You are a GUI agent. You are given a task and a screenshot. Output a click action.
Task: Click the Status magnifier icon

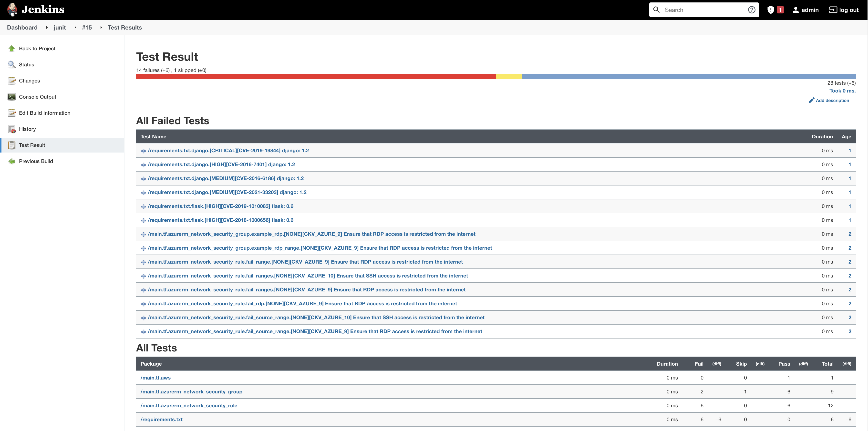pyautogui.click(x=12, y=65)
